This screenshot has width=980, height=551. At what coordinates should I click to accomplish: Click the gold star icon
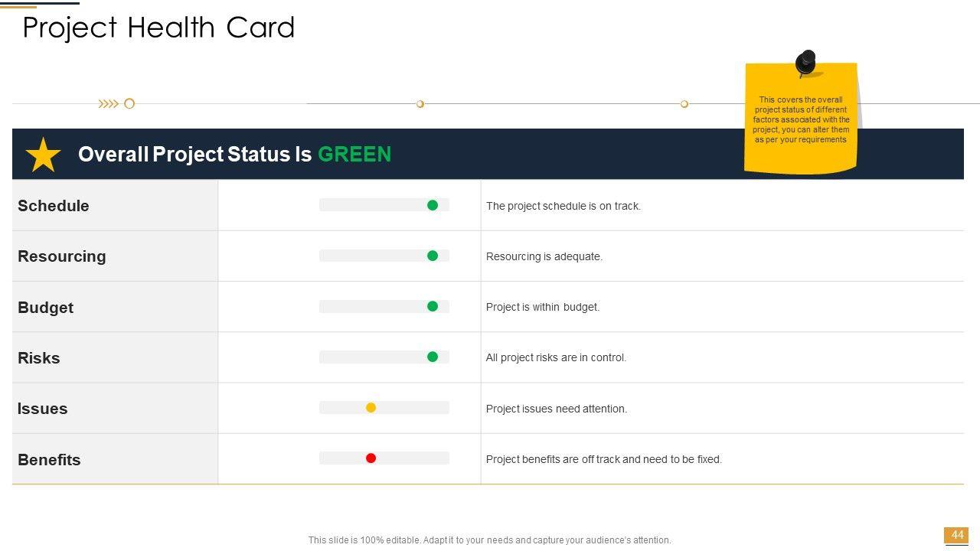(x=44, y=155)
